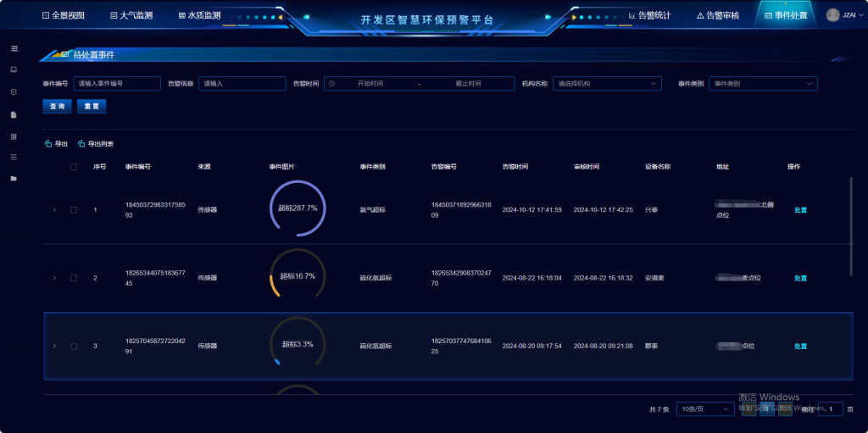Viewport: 868px width, 433px height.
Task: Check the checkbox for row 1
Action: tap(74, 209)
